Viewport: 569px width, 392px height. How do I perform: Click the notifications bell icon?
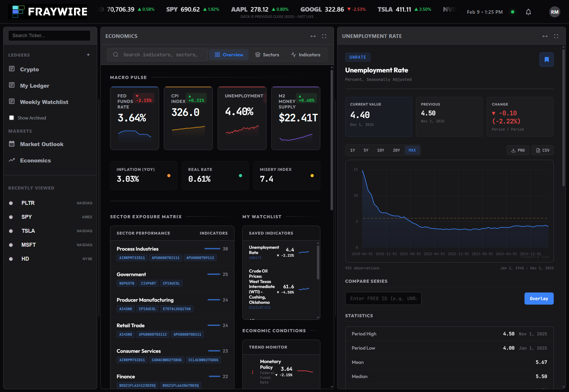[528, 12]
